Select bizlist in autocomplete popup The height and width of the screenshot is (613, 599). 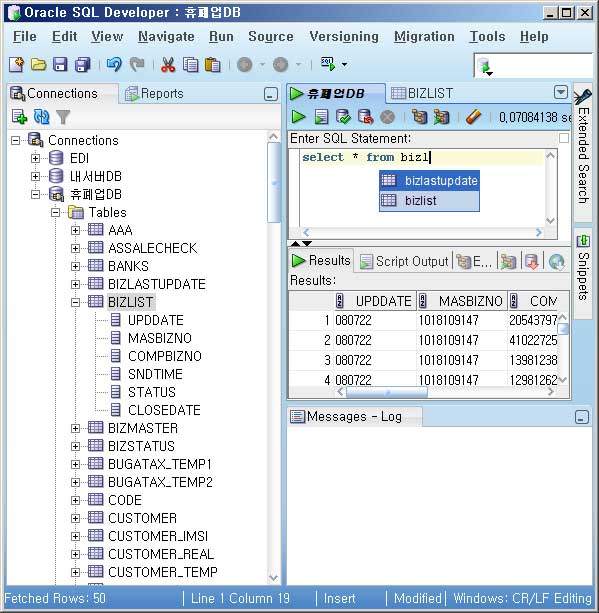pyautogui.click(x=429, y=201)
